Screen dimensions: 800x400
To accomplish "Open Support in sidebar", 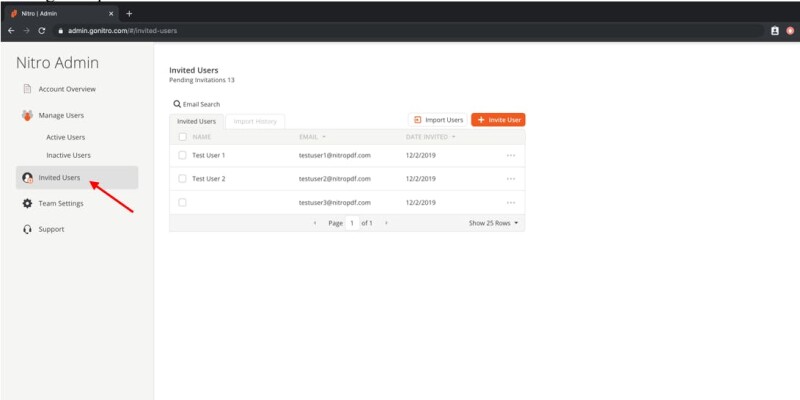I will tap(52, 230).
